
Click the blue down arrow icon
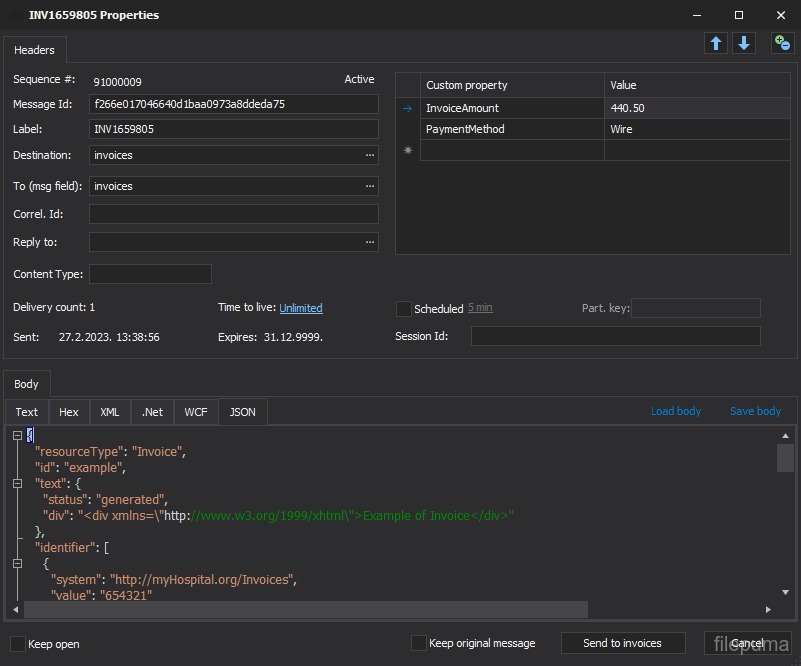click(x=744, y=43)
